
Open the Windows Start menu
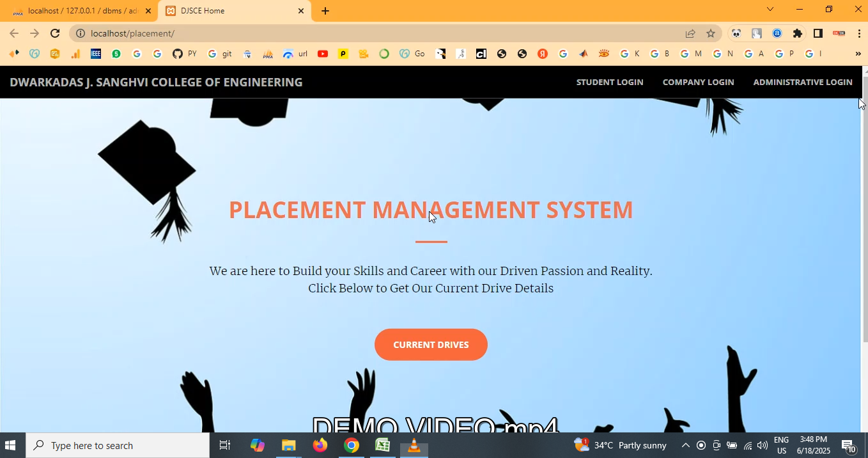coord(10,445)
